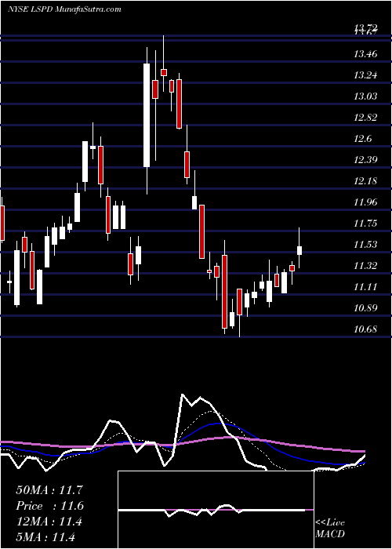392x549 pixels.
Task: Click the tallest white candlestick near 13.46
Action: click(x=147, y=115)
